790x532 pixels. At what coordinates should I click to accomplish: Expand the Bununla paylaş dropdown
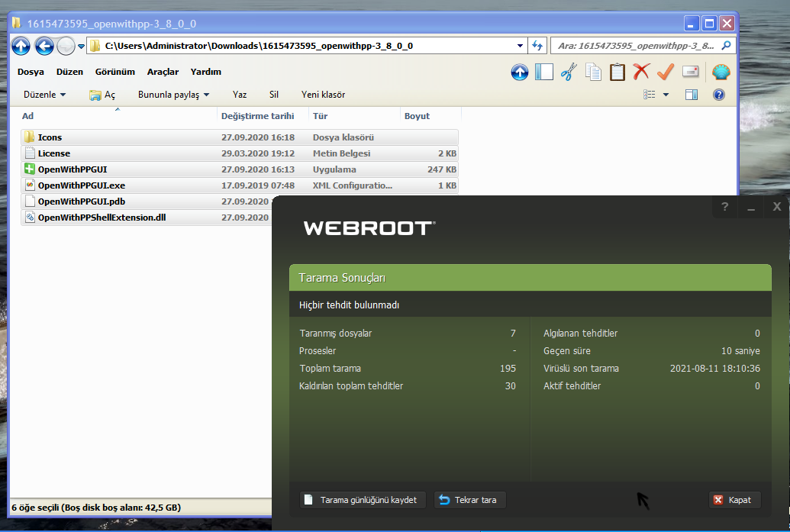pos(173,94)
